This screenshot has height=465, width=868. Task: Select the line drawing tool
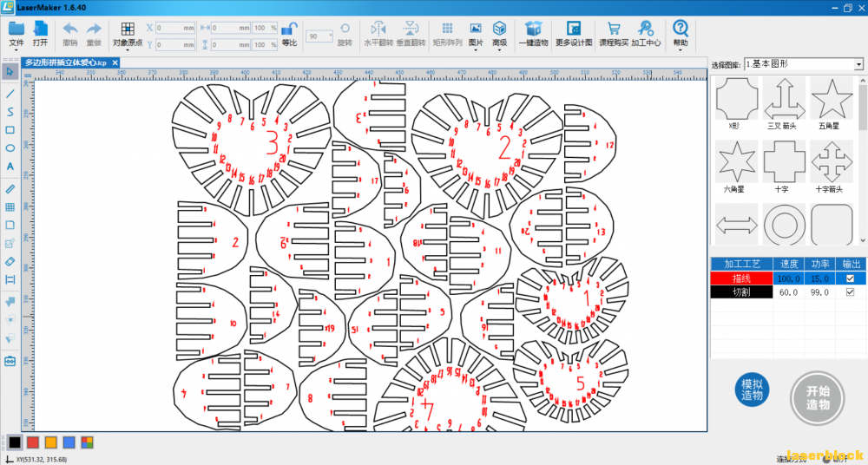(x=10, y=94)
